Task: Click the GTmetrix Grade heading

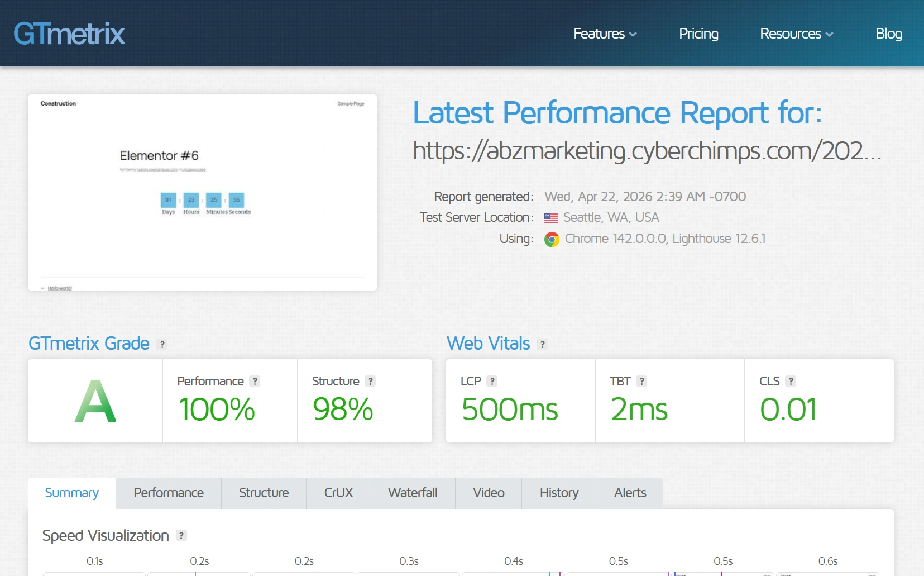Action: pyautogui.click(x=89, y=343)
